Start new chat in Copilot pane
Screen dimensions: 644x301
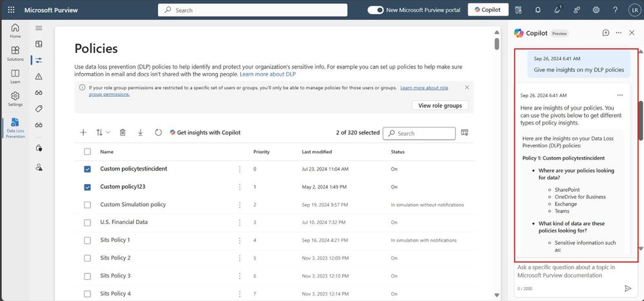point(606,33)
